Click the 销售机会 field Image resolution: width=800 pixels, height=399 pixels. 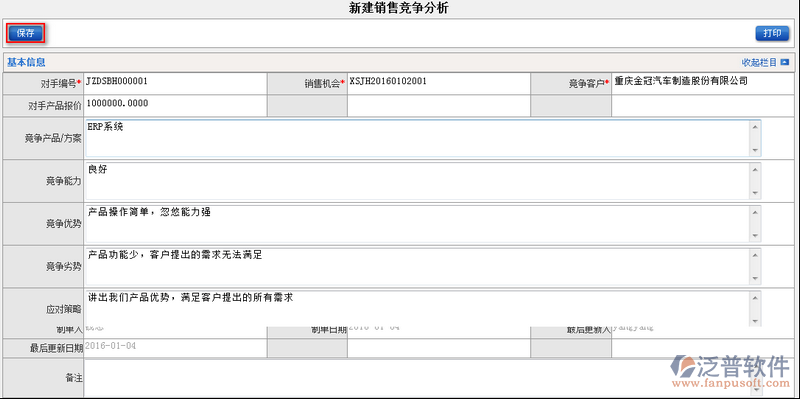439,83
